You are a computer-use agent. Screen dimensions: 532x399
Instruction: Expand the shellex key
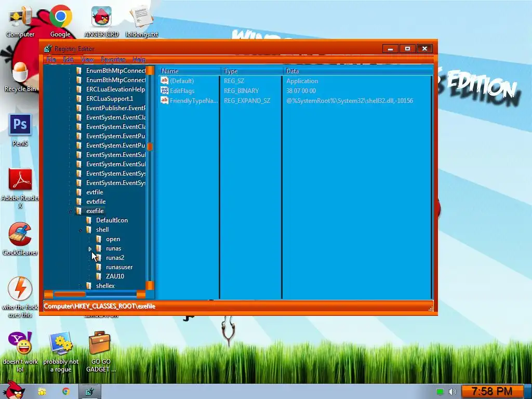80,286
